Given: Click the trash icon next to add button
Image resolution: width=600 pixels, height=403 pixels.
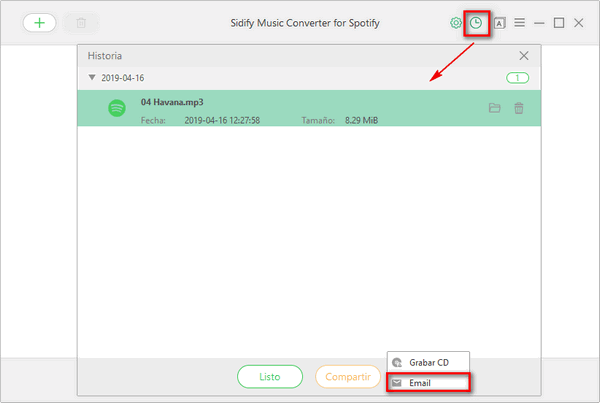Looking at the screenshot, I should [81, 23].
